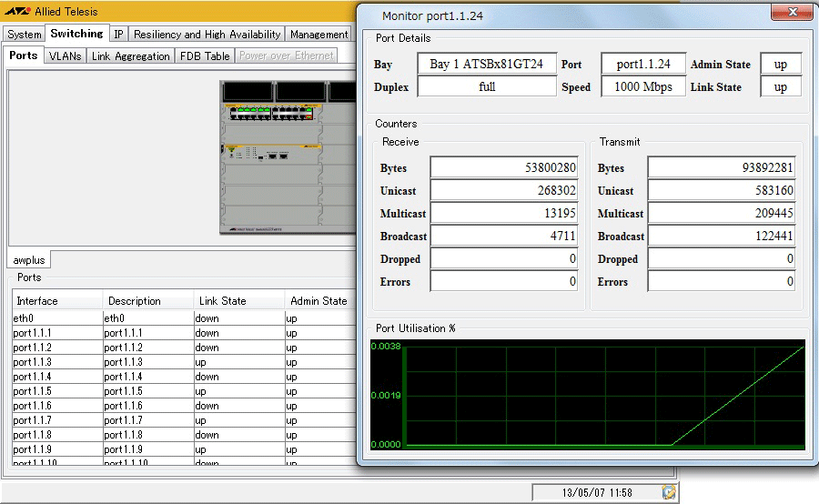
Task: Click the clock icon in the status bar
Action: coord(669,492)
